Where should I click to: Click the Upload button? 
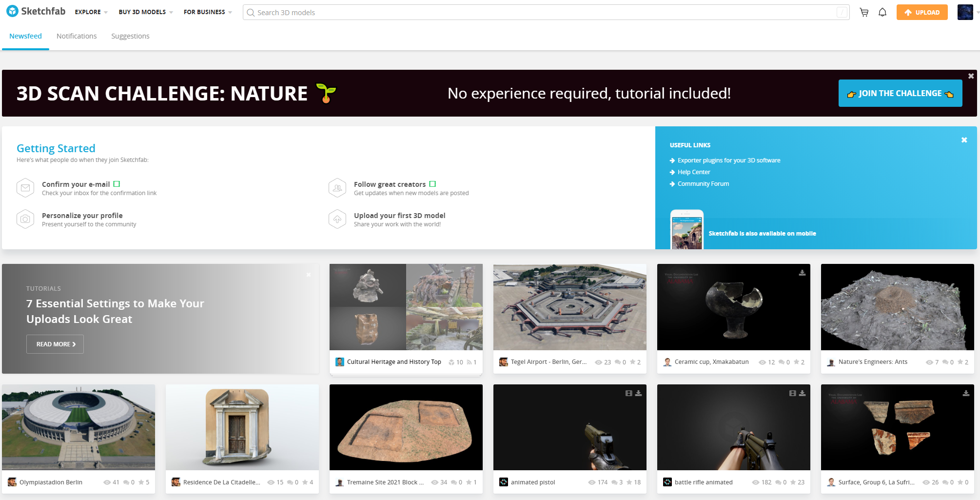coord(922,12)
